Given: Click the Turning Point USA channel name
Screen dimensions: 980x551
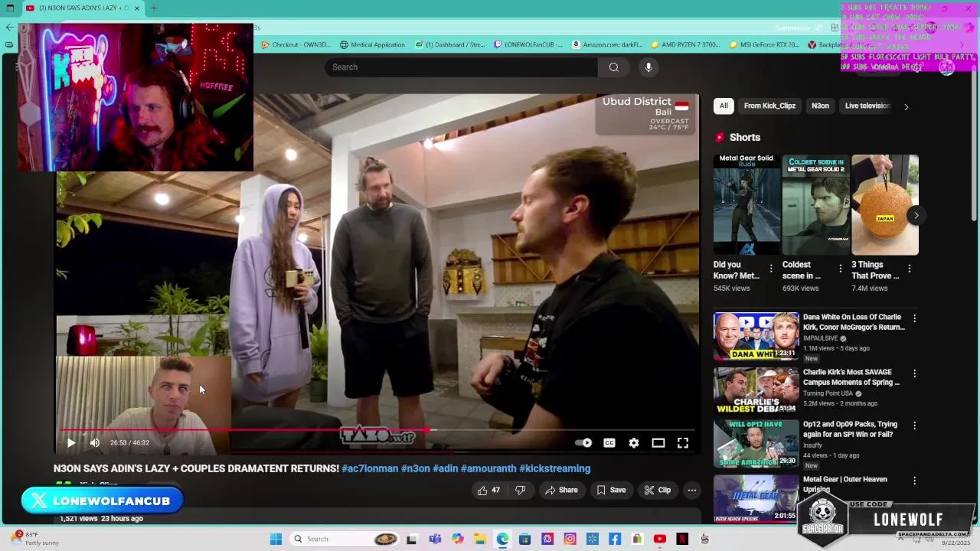Looking at the screenshot, I should [x=828, y=393].
